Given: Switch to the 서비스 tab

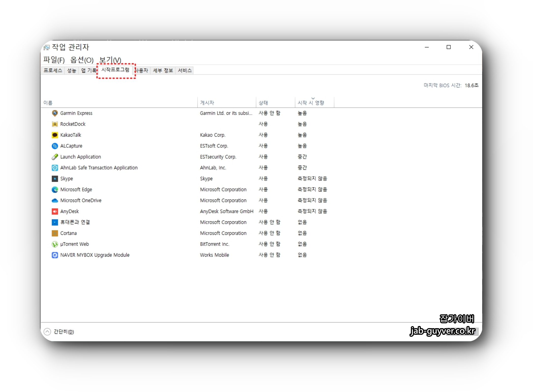Looking at the screenshot, I should click(185, 70).
